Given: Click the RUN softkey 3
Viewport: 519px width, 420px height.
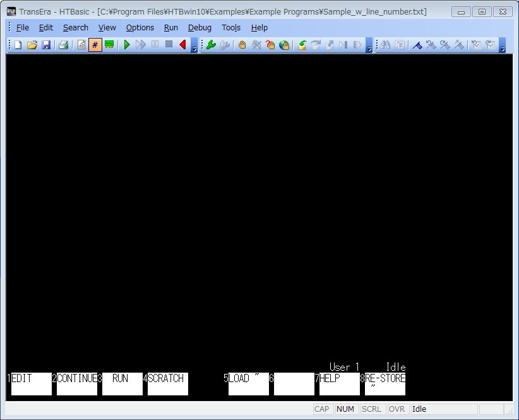Looking at the screenshot, I should click(x=122, y=384).
